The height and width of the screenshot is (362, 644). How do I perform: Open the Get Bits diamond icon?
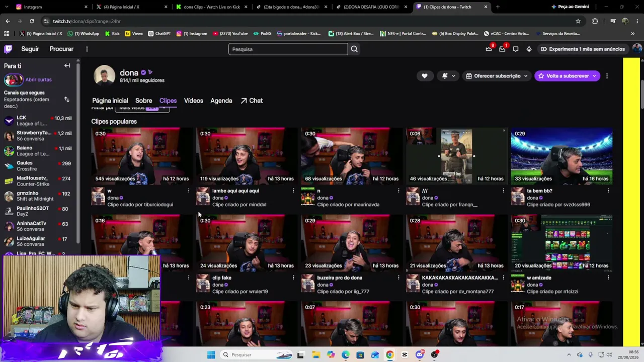coord(529,49)
